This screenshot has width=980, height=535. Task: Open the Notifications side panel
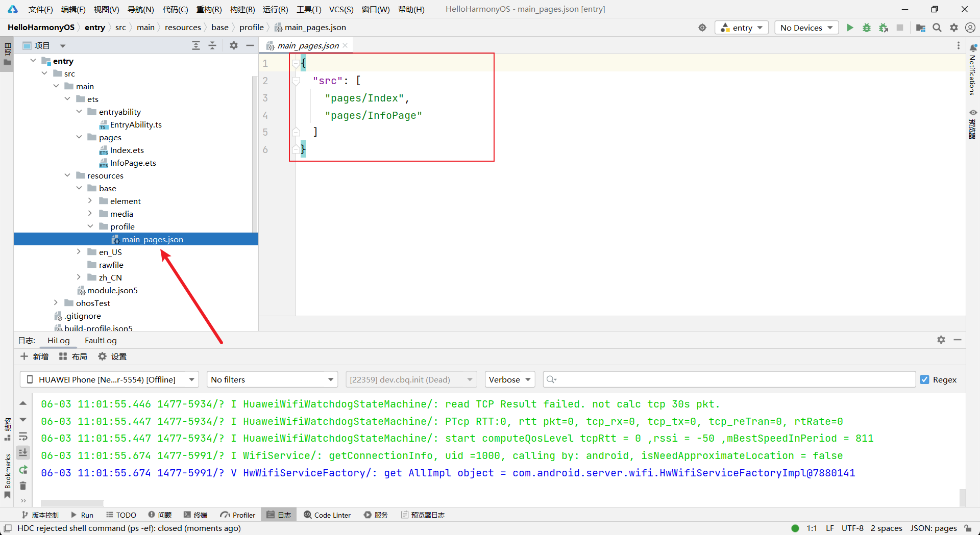(x=972, y=69)
